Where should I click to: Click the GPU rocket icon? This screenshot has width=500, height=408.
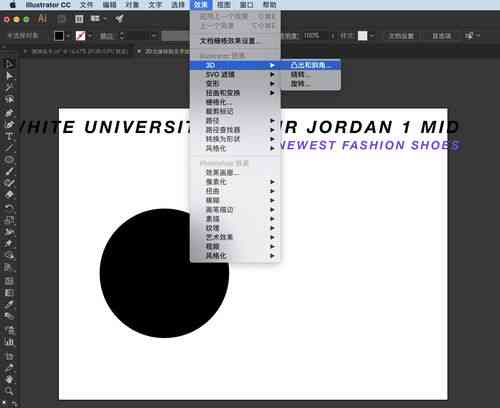(x=120, y=19)
